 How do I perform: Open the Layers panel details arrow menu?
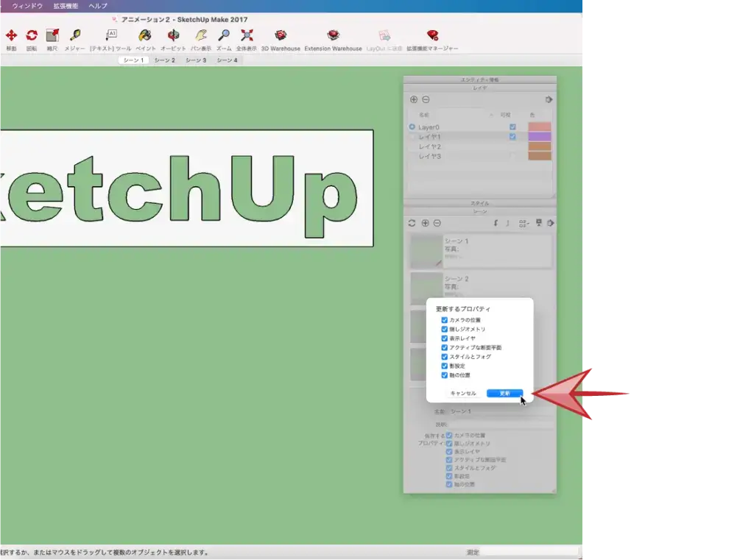[x=549, y=99]
